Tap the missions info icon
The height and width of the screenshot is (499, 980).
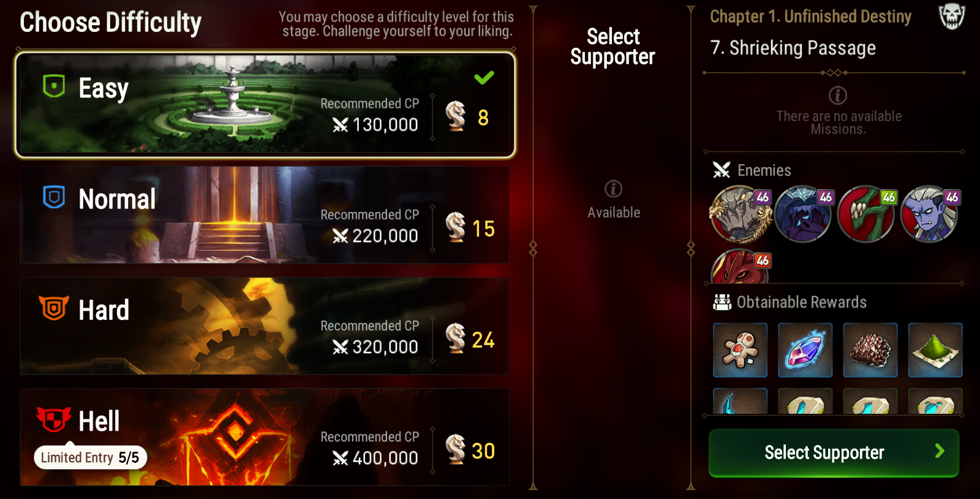point(838,96)
